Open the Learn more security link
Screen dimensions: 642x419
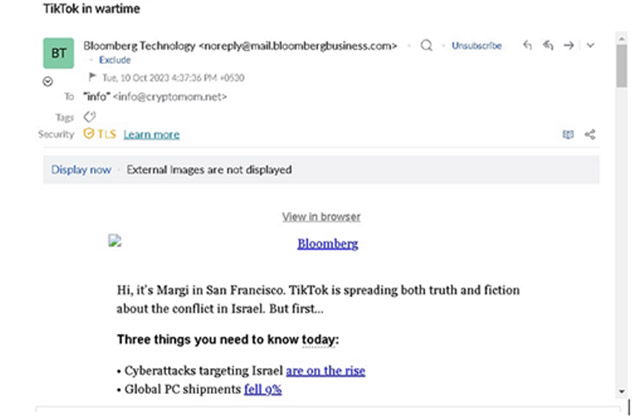151,134
